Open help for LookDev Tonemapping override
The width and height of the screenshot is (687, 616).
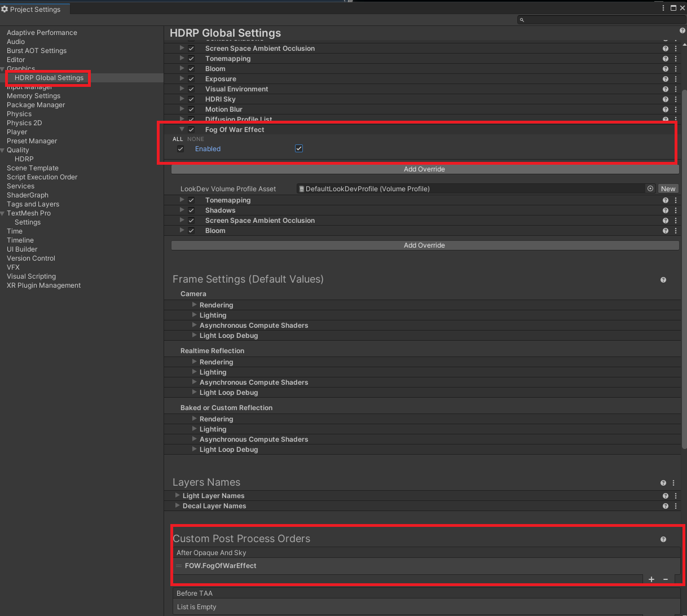[x=666, y=200]
